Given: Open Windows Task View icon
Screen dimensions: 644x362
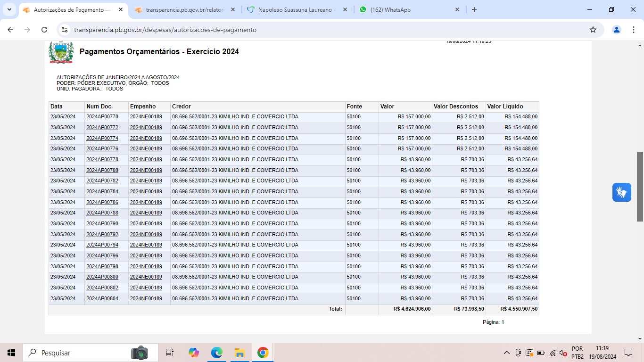Looking at the screenshot, I should 170,353.
